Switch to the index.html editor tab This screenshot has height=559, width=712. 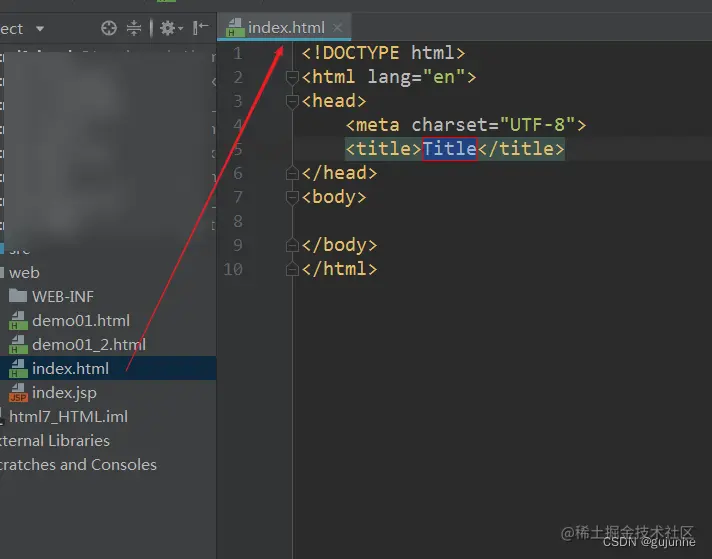(284, 28)
